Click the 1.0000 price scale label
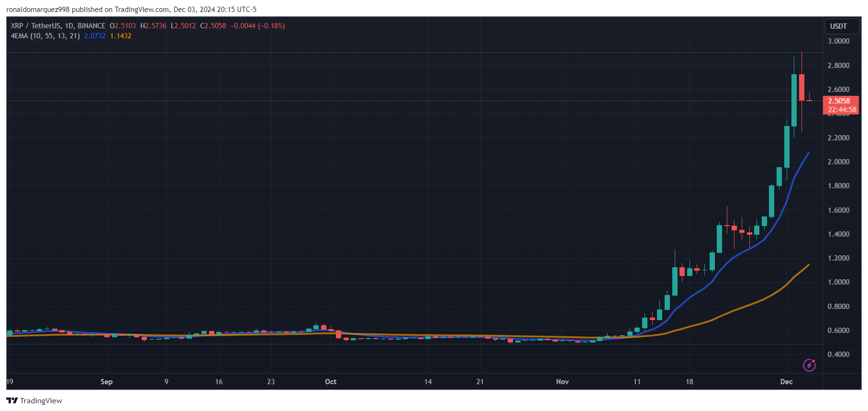 pyautogui.click(x=838, y=282)
